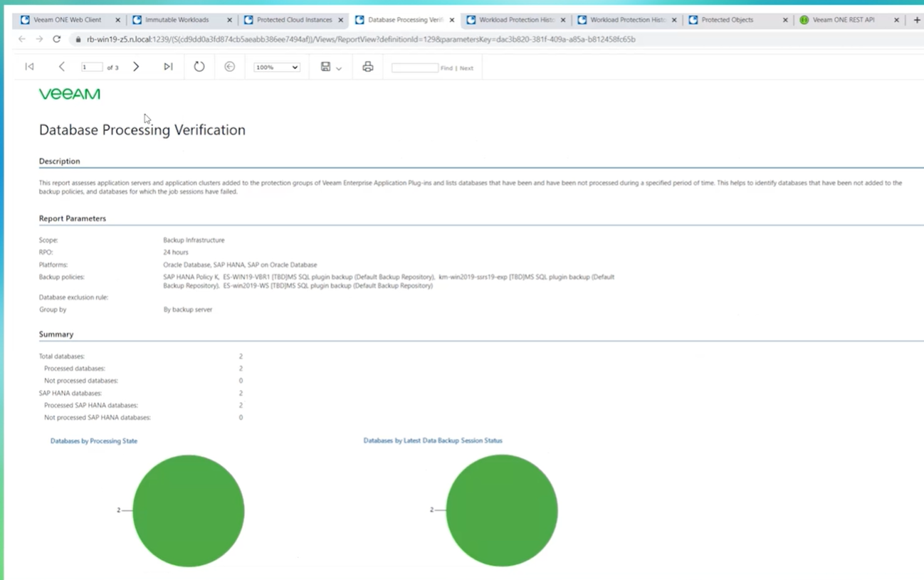Click Databases by Processing State chart title

click(94, 441)
